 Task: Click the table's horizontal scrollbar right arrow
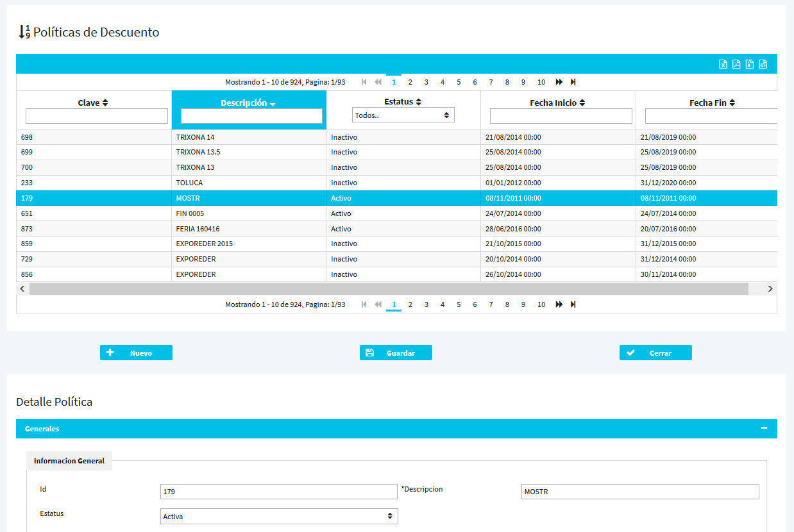[770, 289]
